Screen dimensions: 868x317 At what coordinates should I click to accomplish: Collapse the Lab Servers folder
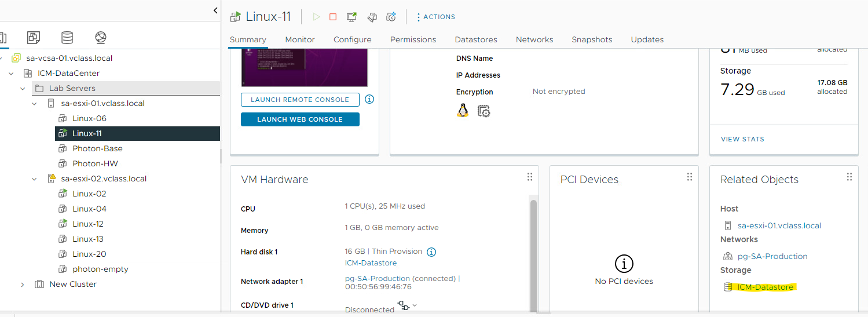(23, 88)
